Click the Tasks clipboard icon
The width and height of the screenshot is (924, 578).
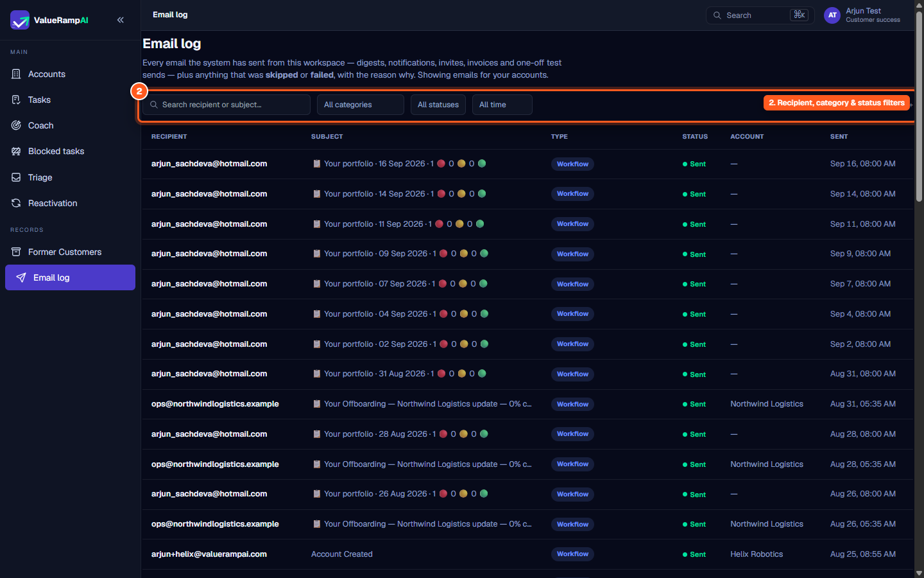[x=16, y=100]
